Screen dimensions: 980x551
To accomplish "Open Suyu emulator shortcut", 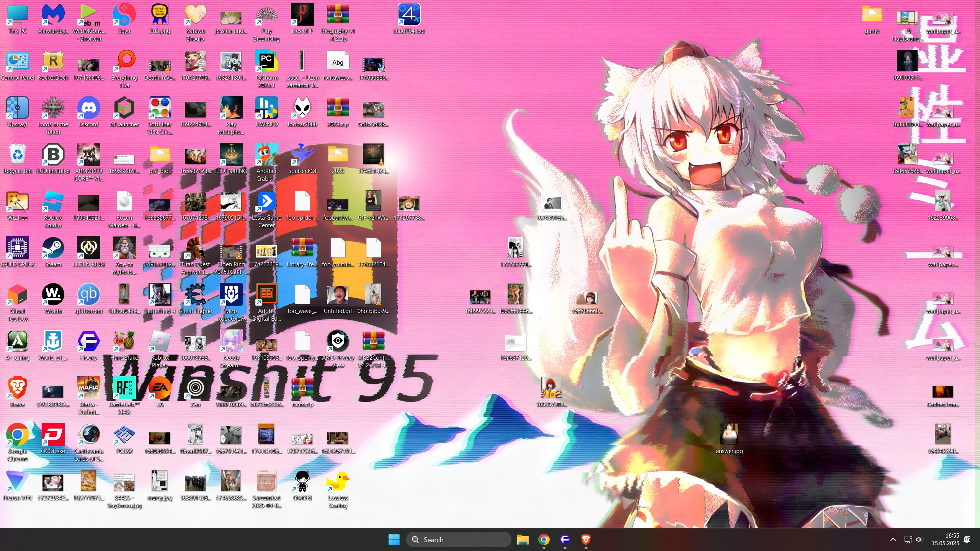I will 124,19.
